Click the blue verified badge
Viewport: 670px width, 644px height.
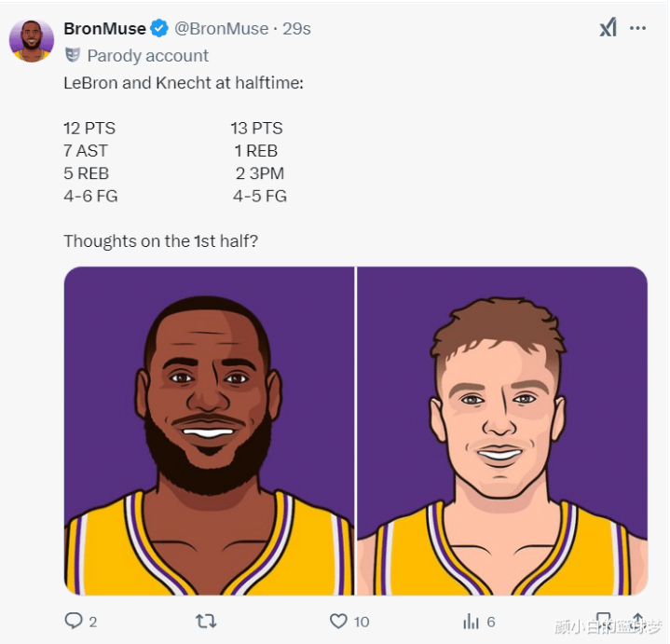point(159,29)
